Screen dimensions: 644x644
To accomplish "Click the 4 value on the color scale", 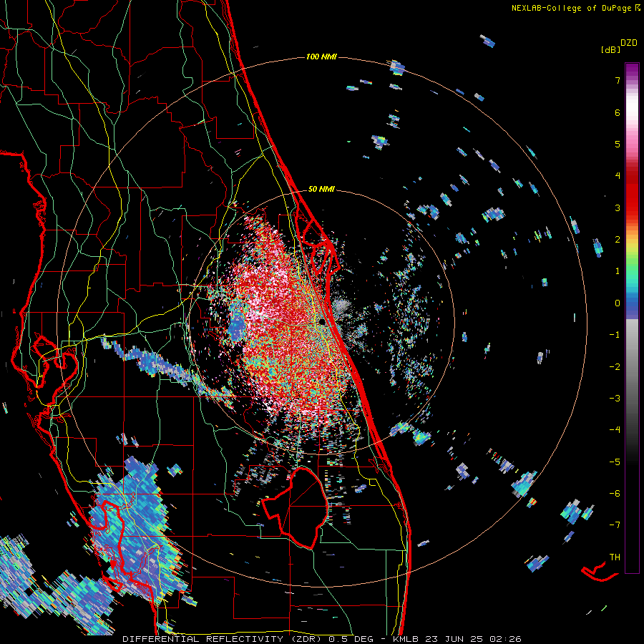I will pyautogui.click(x=618, y=176).
